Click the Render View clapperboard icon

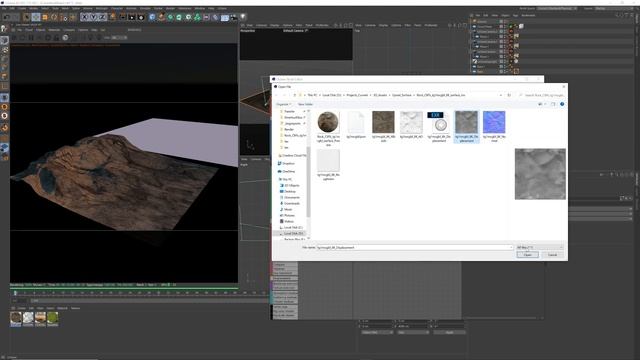point(123,17)
